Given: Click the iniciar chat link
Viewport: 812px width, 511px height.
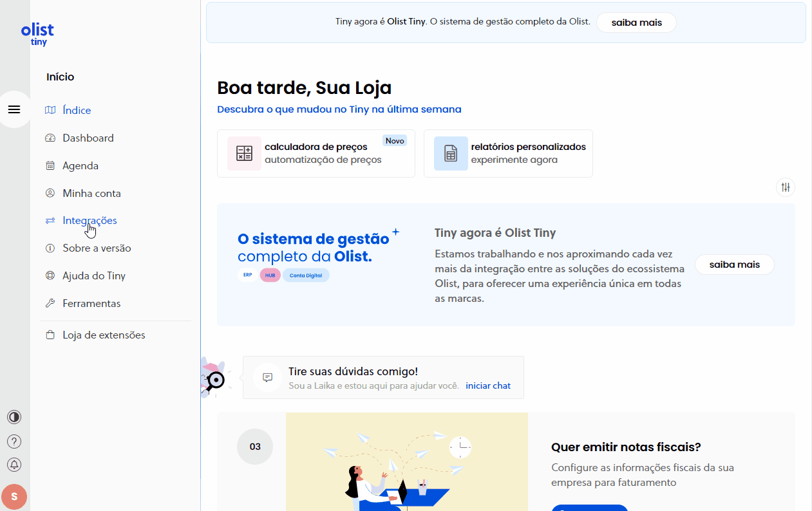Looking at the screenshot, I should [x=488, y=386].
